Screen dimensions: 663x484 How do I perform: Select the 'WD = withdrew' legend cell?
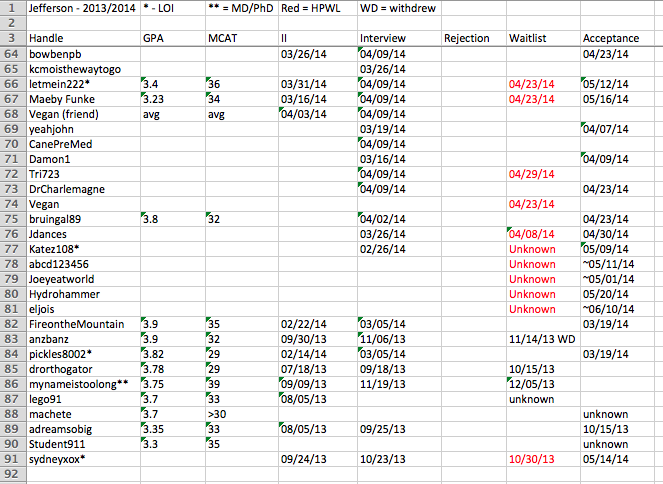[400, 8]
